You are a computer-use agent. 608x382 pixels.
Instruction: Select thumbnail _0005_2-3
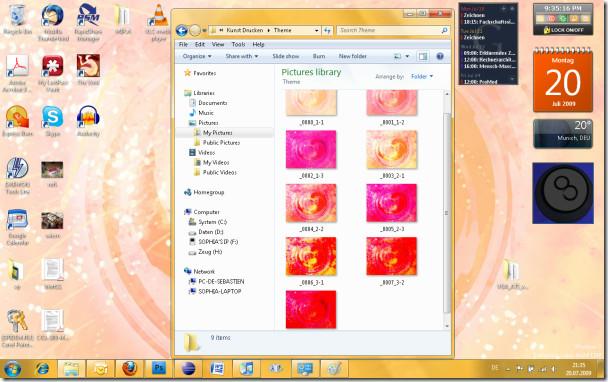coord(392,208)
